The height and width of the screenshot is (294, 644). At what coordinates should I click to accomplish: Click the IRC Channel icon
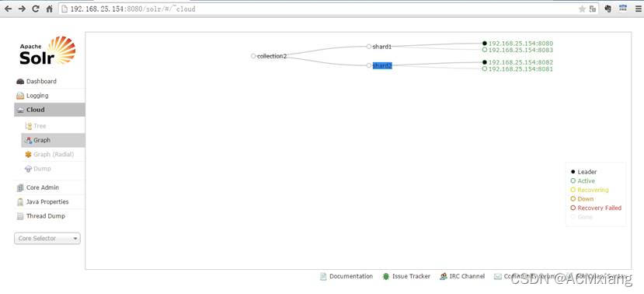(x=443, y=277)
